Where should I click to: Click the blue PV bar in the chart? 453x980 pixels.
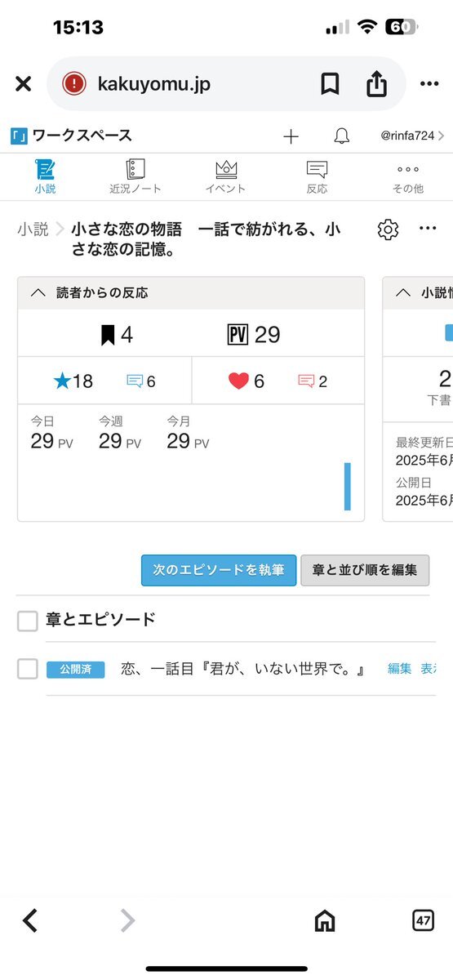click(x=348, y=487)
